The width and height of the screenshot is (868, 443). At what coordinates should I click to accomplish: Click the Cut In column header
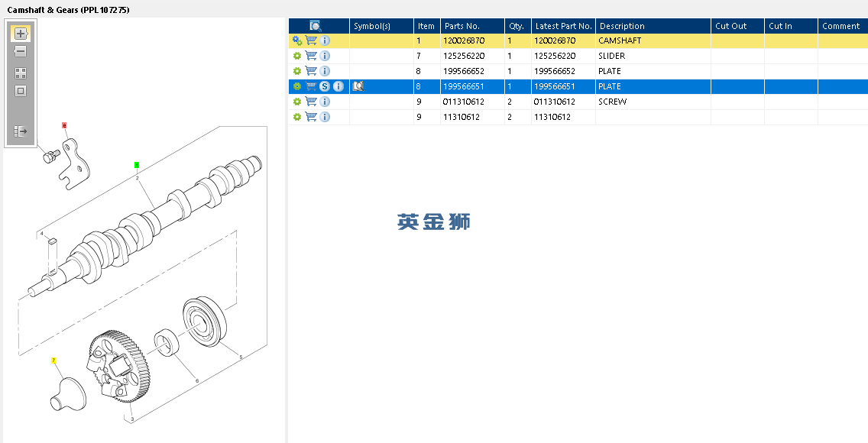[x=791, y=26]
